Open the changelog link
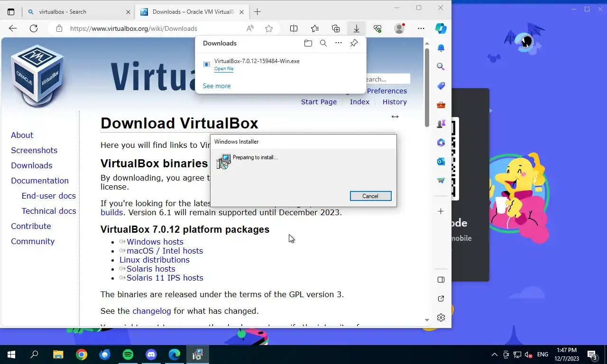The width and height of the screenshot is (607, 364). (152, 311)
